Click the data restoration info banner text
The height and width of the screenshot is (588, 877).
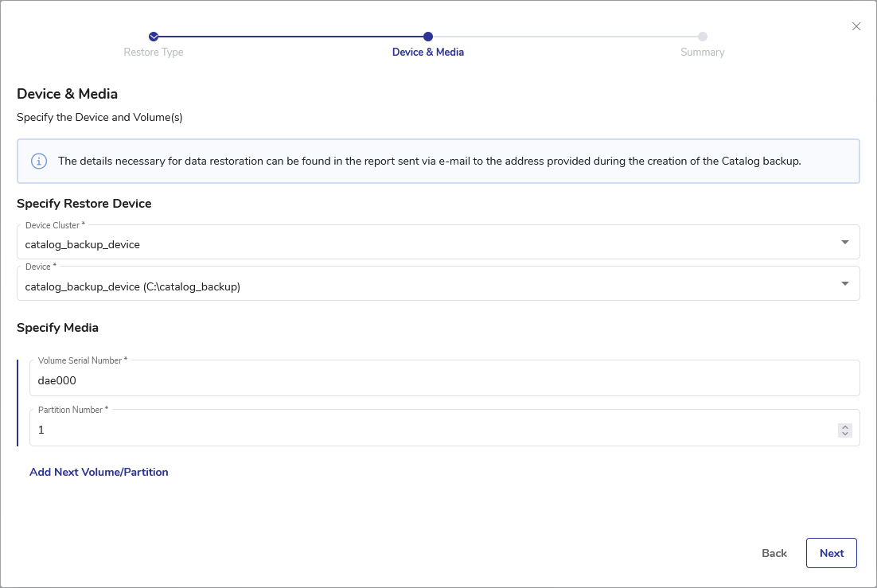429,162
